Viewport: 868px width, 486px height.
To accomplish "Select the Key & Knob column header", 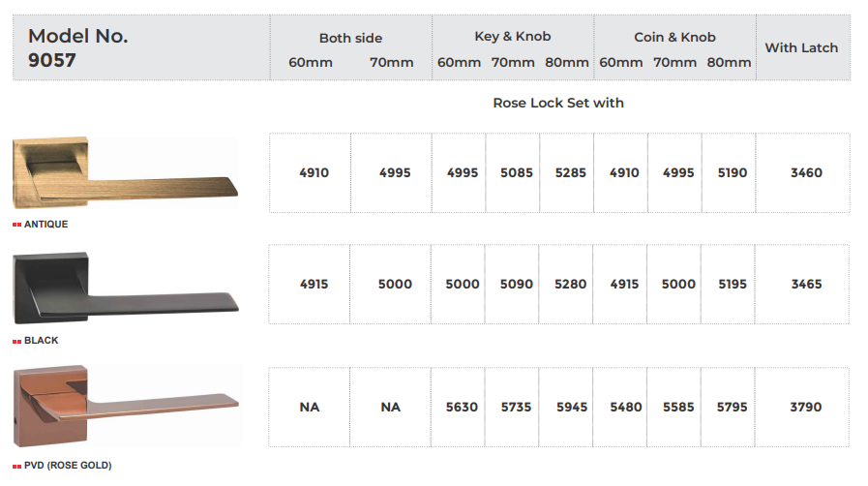I will (512, 37).
